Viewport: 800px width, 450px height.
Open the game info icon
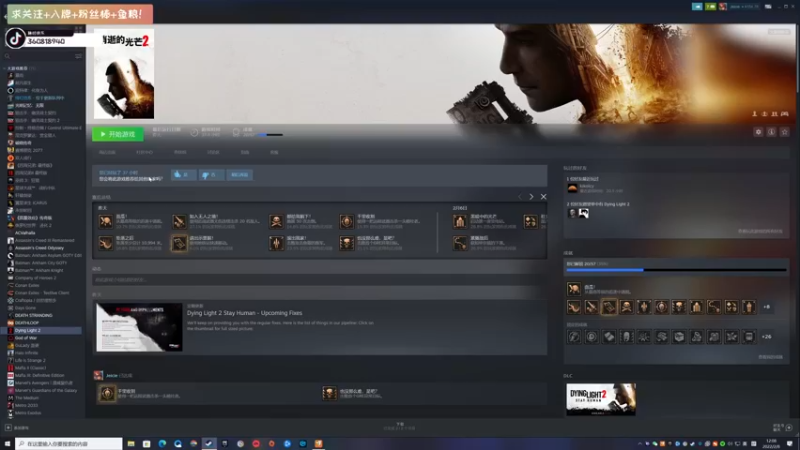[x=771, y=132]
